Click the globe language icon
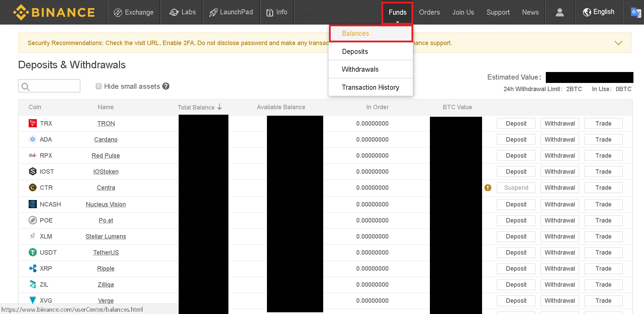 coord(587,12)
